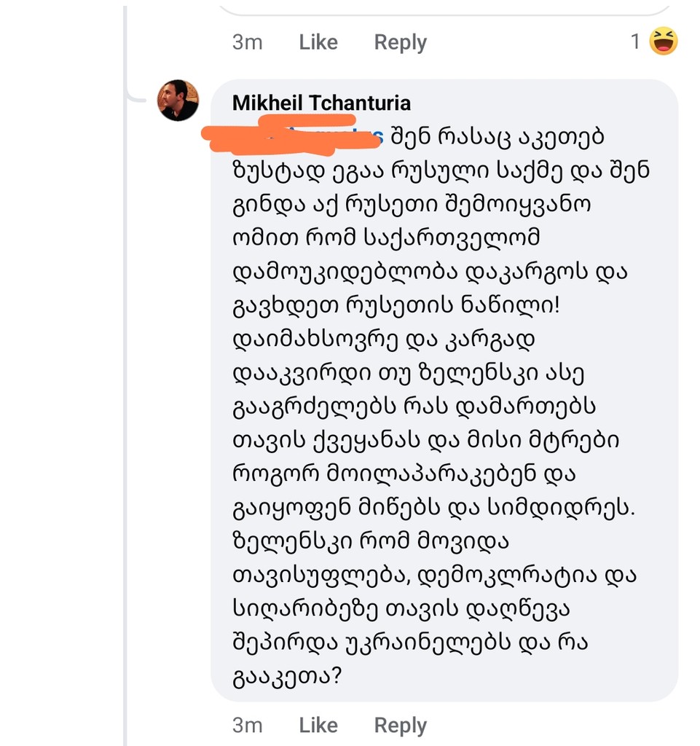This screenshot has height=746, width=700.
Task: Click the reaction count "1"
Action: click(635, 42)
